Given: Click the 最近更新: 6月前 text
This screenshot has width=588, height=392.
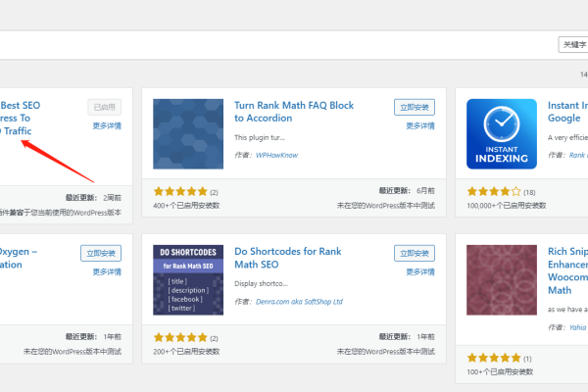Looking at the screenshot, I should [407, 191].
